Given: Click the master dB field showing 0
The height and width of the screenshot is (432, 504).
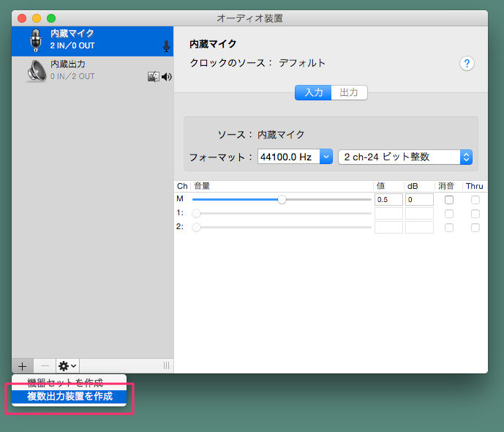Looking at the screenshot, I should pos(419,199).
